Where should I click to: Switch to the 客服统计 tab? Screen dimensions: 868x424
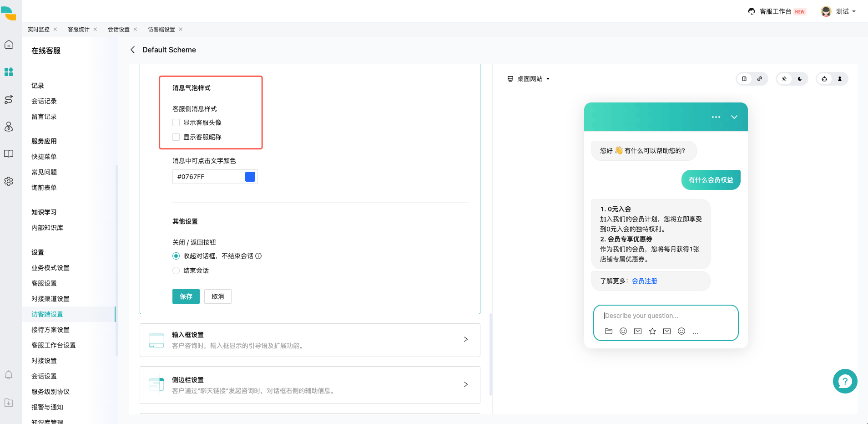pos(79,29)
